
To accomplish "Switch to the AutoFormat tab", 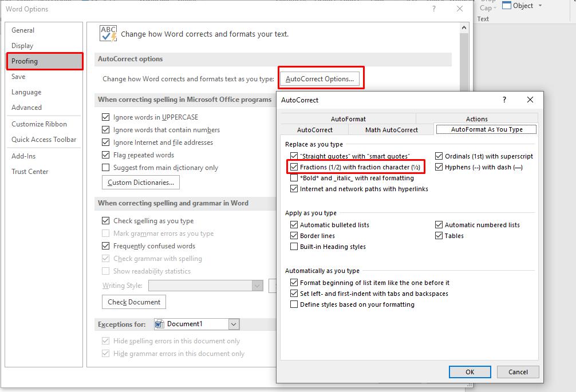I will tap(348, 118).
